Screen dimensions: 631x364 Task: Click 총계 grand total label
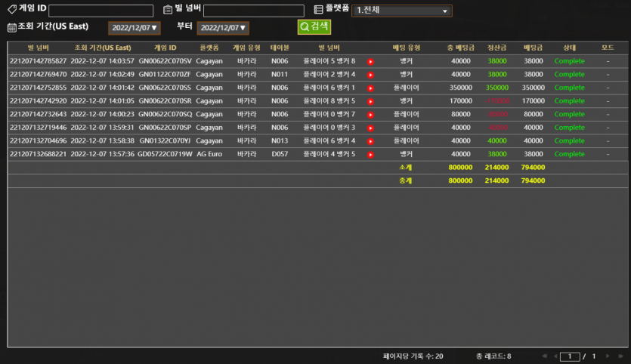click(405, 180)
